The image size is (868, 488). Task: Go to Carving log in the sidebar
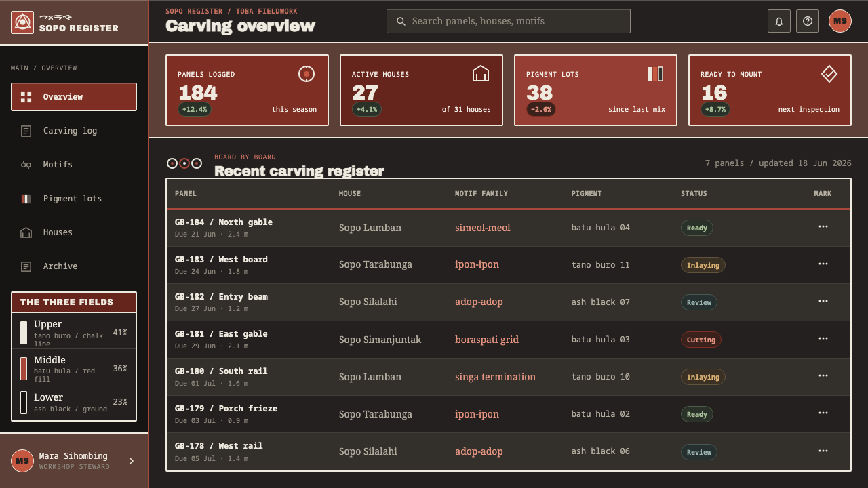pyautogui.click(x=74, y=131)
